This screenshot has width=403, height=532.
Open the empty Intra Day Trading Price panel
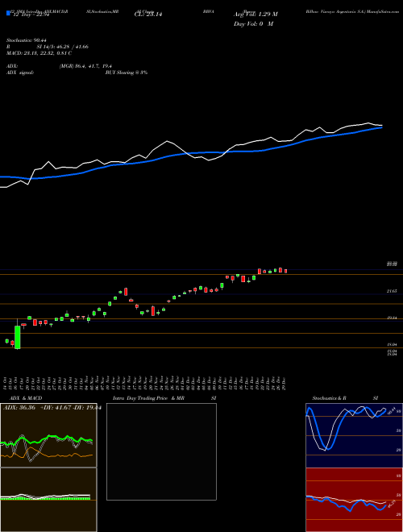point(161,451)
